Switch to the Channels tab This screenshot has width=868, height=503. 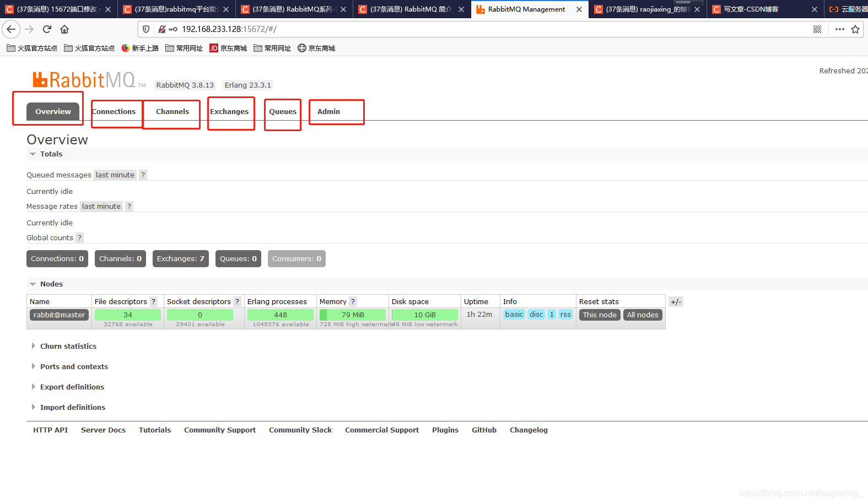172,111
